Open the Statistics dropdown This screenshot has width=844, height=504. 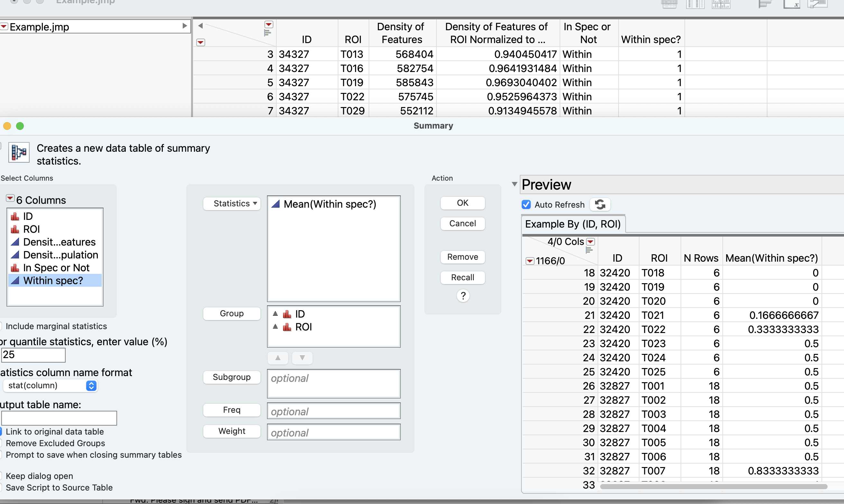click(x=232, y=203)
